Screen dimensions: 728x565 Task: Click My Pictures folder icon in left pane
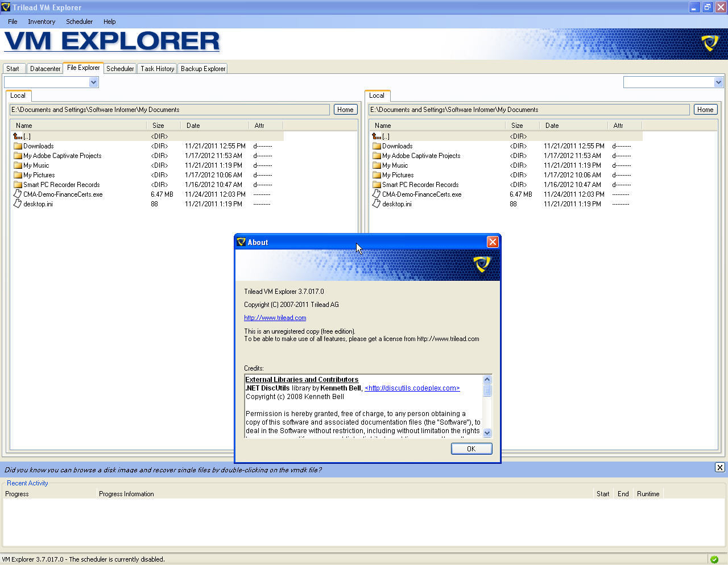[x=18, y=175]
